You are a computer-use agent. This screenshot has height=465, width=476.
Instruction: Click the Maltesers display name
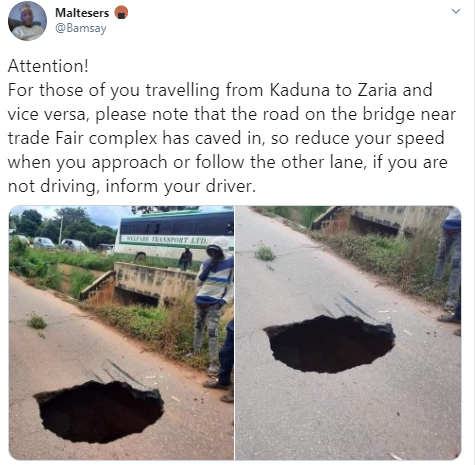point(82,13)
